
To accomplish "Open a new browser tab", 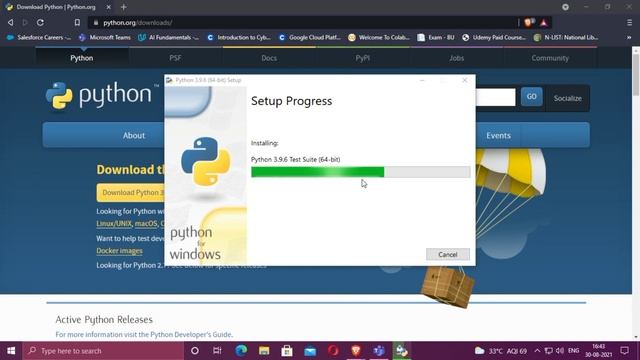I will pyautogui.click(x=124, y=7).
